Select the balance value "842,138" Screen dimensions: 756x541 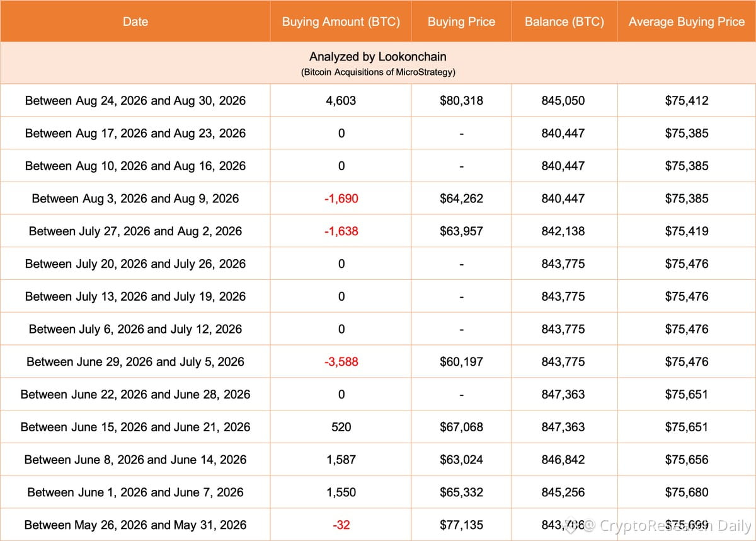click(563, 231)
